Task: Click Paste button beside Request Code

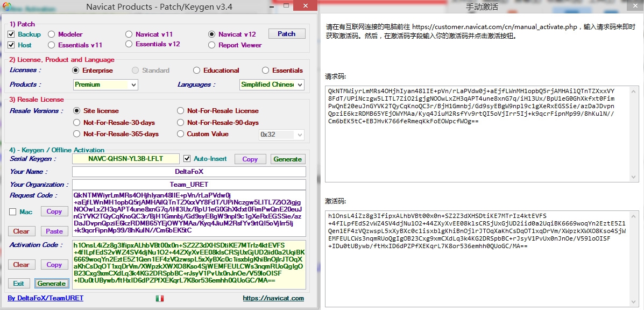Action: [54, 231]
